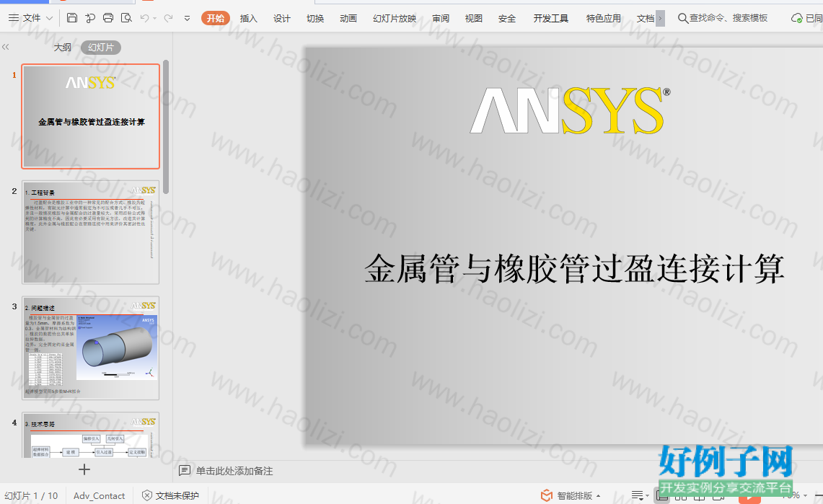Open the 切换 transitions tab

pos(315,18)
